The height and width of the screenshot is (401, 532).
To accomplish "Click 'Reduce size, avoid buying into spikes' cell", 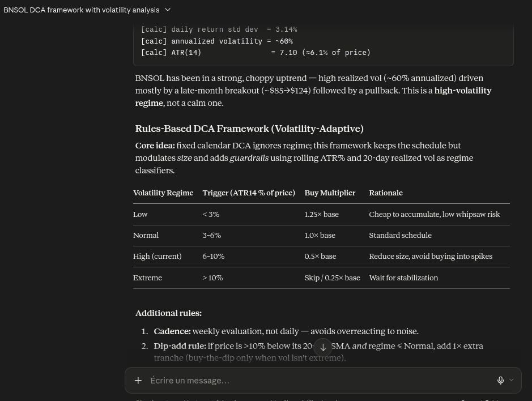I will pos(431,257).
